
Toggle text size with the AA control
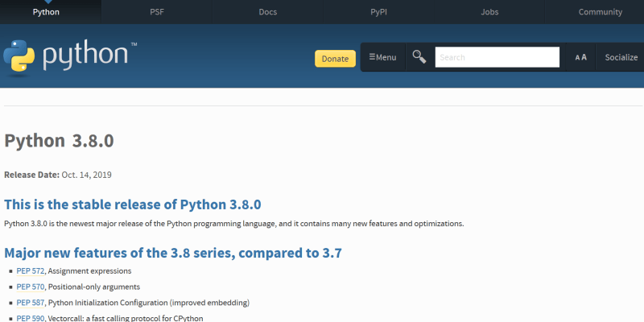point(580,57)
